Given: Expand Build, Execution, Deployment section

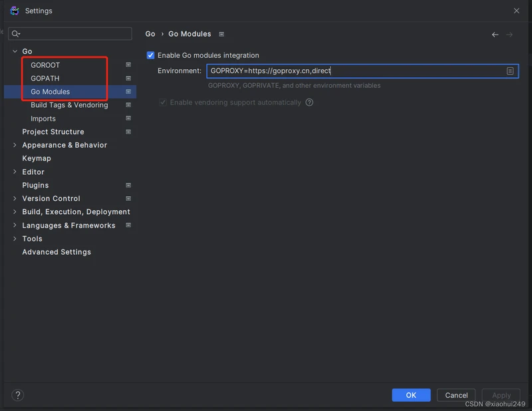Looking at the screenshot, I should coord(15,212).
